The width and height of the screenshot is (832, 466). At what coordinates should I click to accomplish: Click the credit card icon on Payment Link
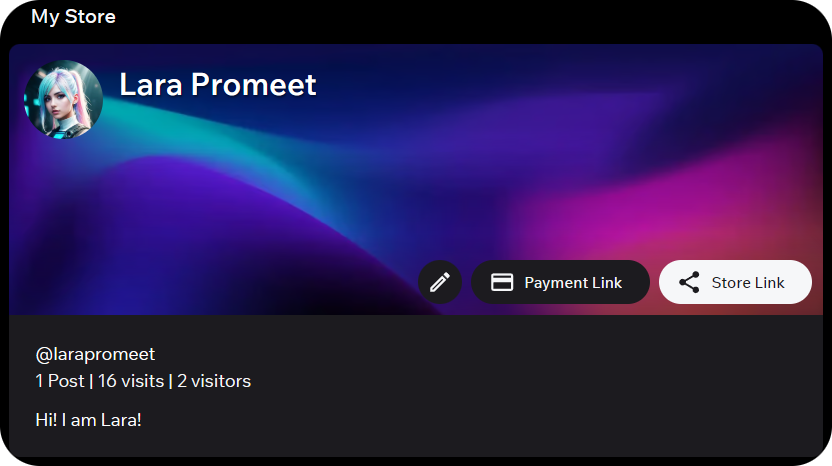tap(501, 282)
